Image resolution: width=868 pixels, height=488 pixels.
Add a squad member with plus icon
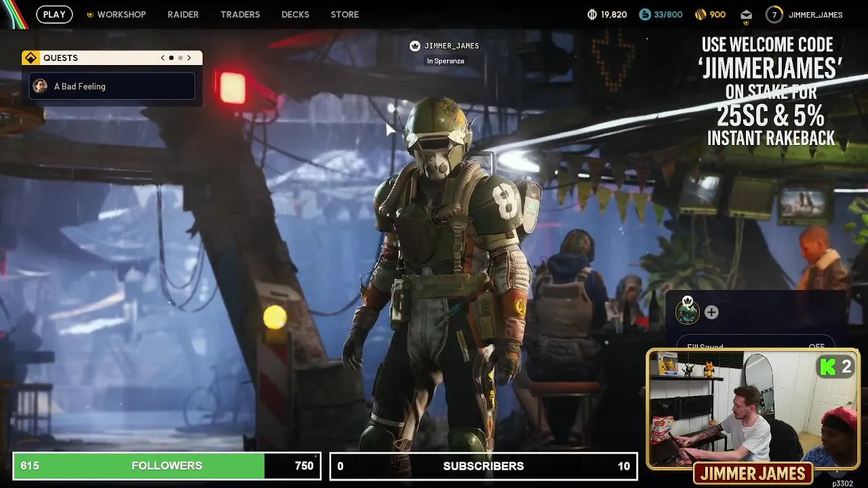tap(711, 312)
